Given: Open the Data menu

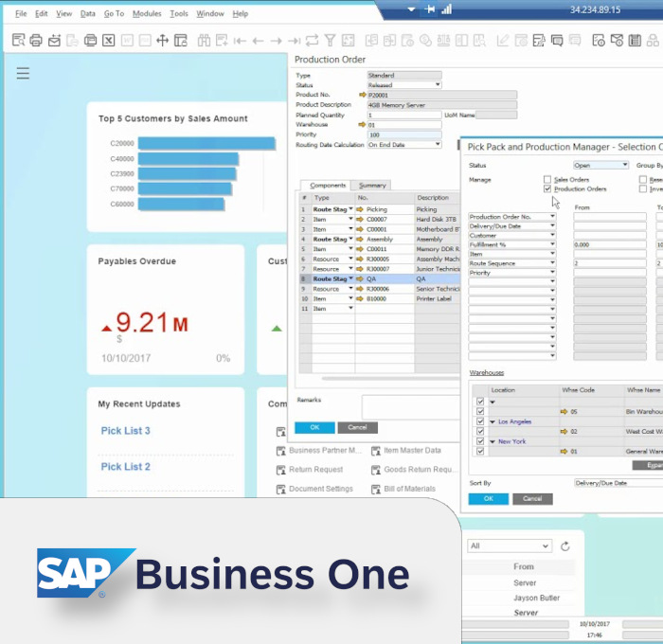Looking at the screenshot, I should (x=87, y=13).
